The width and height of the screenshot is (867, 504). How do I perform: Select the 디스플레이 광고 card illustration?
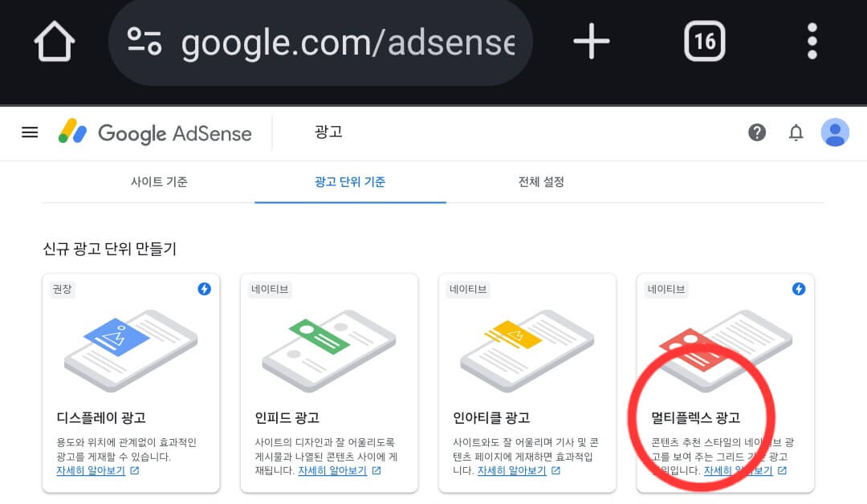pos(131,350)
